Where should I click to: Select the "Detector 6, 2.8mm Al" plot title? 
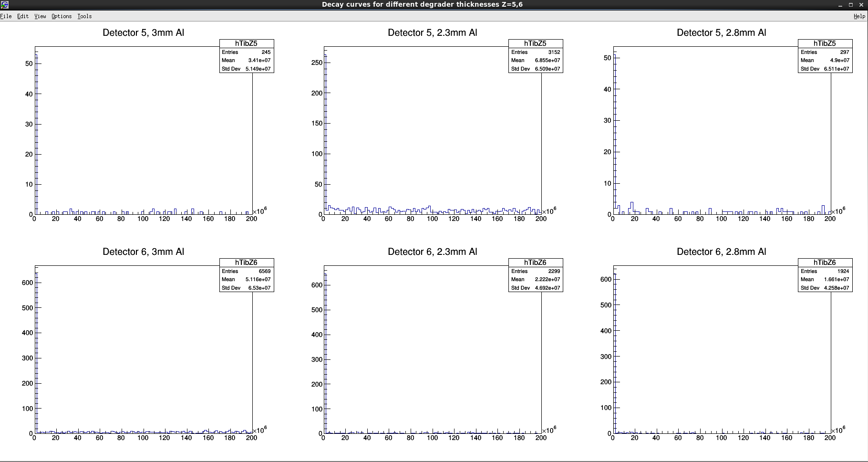pos(722,252)
